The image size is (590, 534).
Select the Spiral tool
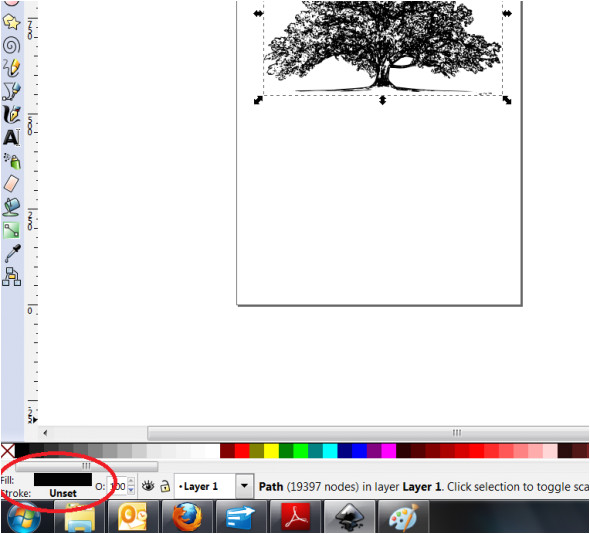[11, 46]
